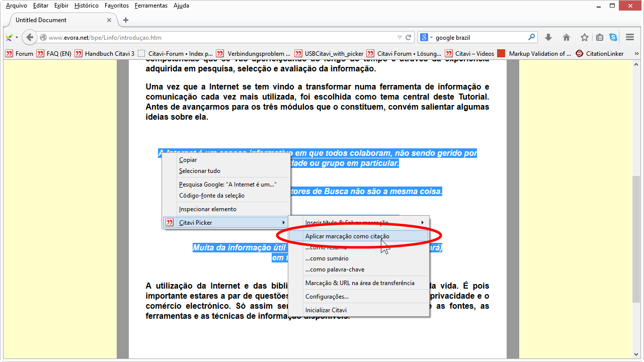Open the Favoritos menu

pos(116,6)
